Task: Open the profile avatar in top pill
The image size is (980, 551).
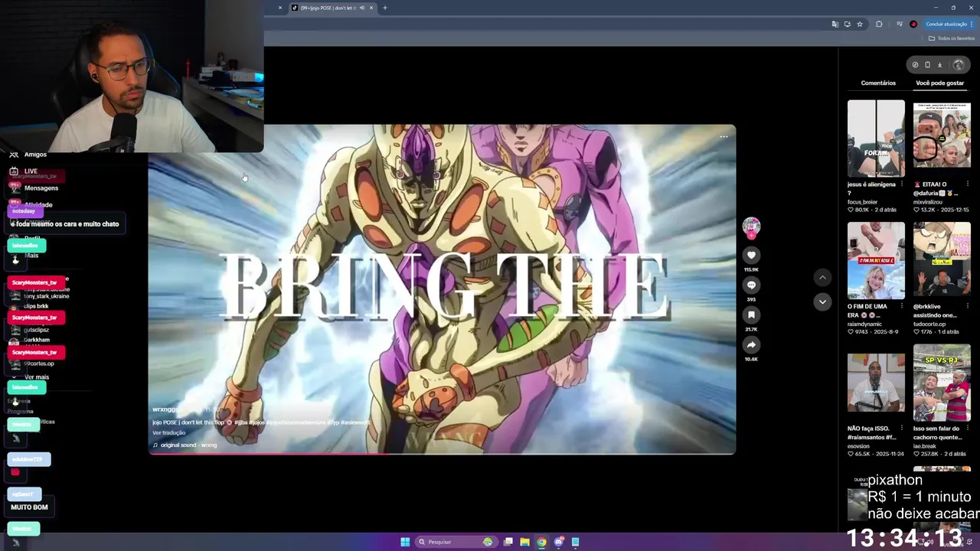Action: [958, 65]
